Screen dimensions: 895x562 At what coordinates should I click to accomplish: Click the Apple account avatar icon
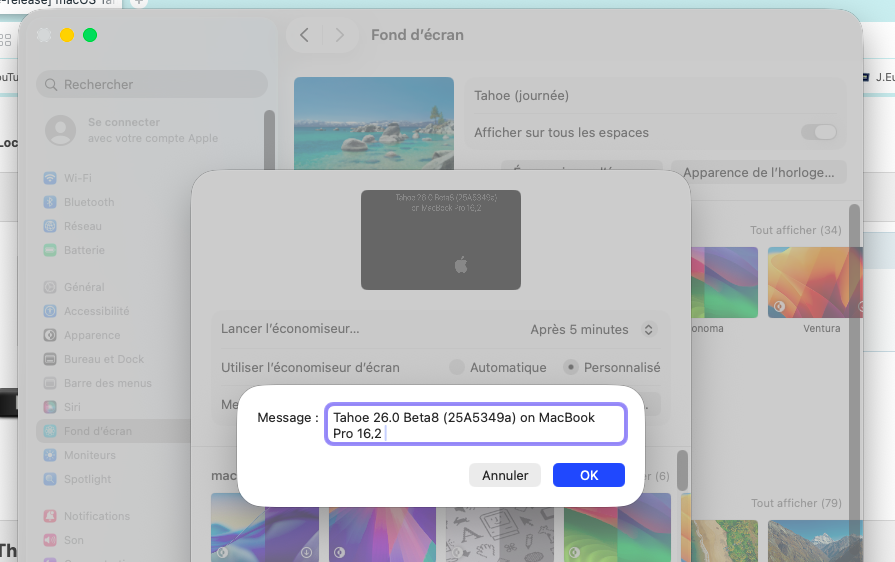coord(61,130)
